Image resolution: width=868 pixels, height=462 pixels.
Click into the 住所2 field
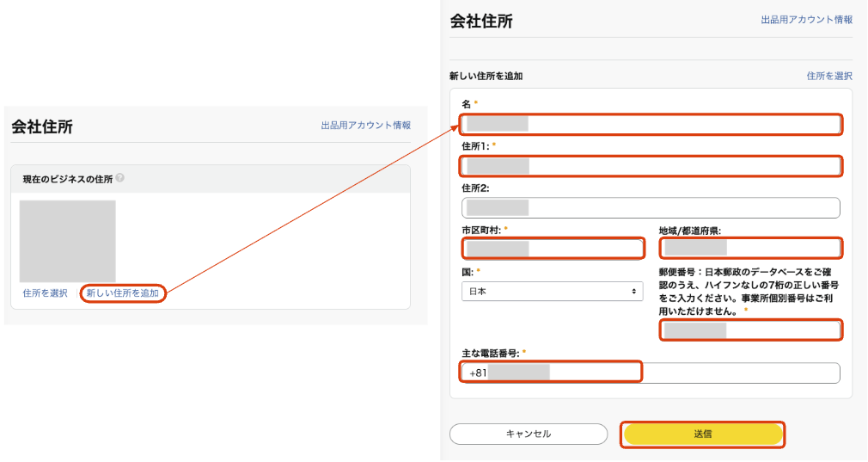tap(651, 207)
